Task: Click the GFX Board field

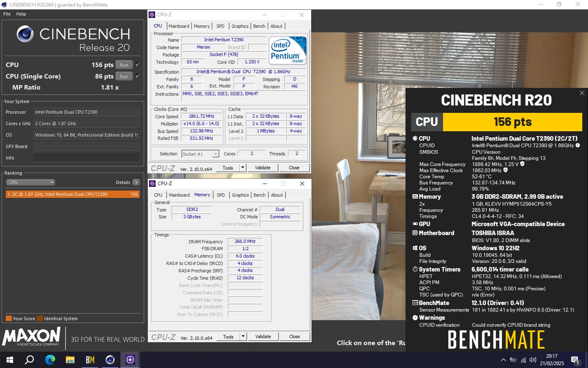Action: 86,146
